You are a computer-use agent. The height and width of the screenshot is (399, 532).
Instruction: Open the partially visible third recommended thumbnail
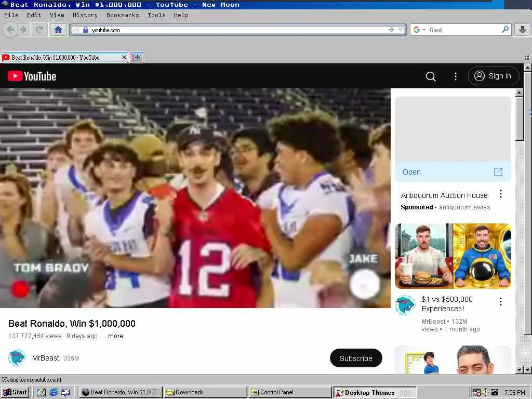click(x=453, y=360)
